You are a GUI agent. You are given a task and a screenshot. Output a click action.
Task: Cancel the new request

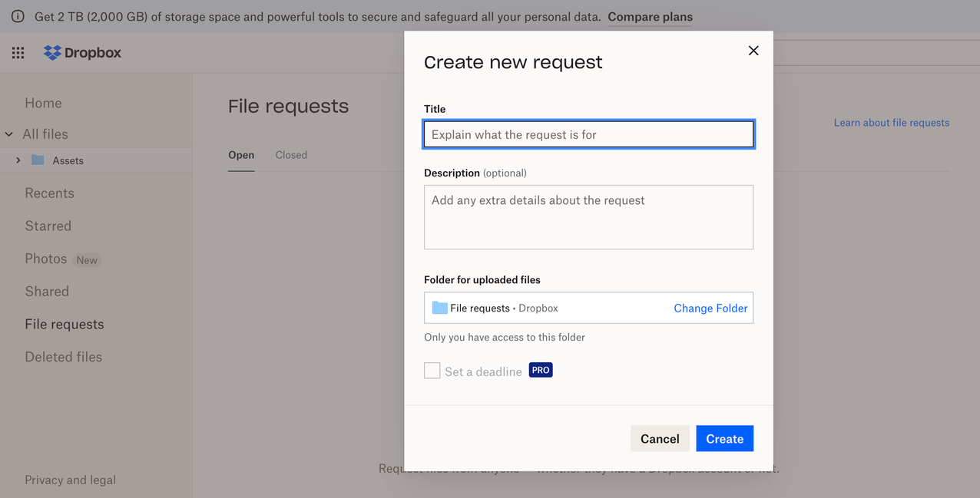pyautogui.click(x=660, y=438)
